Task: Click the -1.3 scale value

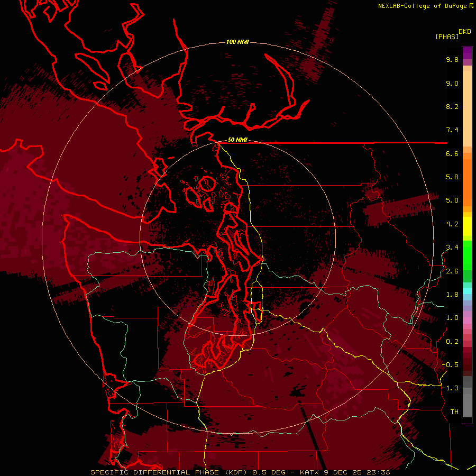Action: coord(450,388)
